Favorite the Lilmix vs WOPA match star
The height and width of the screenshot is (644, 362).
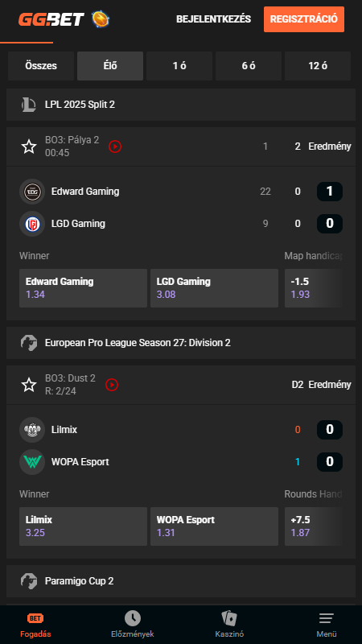(x=29, y=385)
